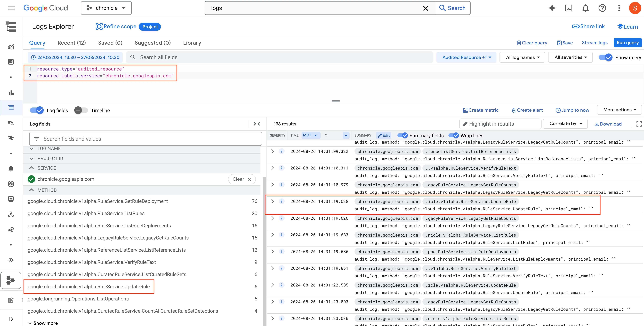Screen dimensions: 644x326
Task: Open the dashboards grid icon in sidebar
Action: click(x=11, y=62)
